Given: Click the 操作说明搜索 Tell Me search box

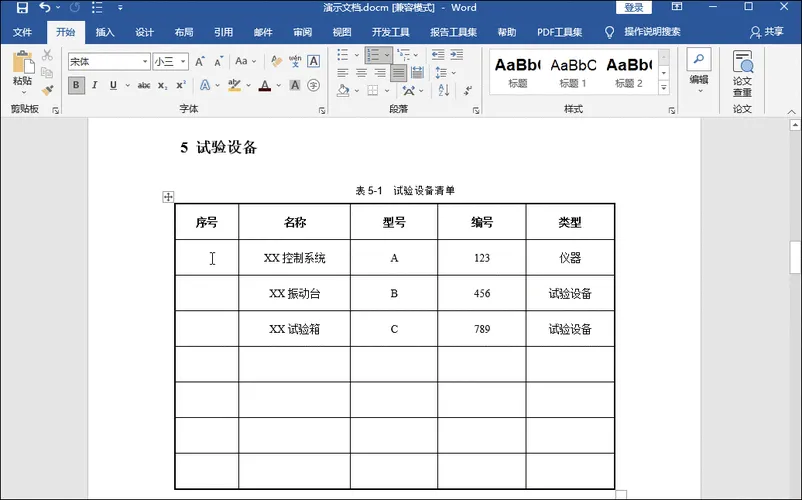Looking at the screenshot, I should (652, 32).
